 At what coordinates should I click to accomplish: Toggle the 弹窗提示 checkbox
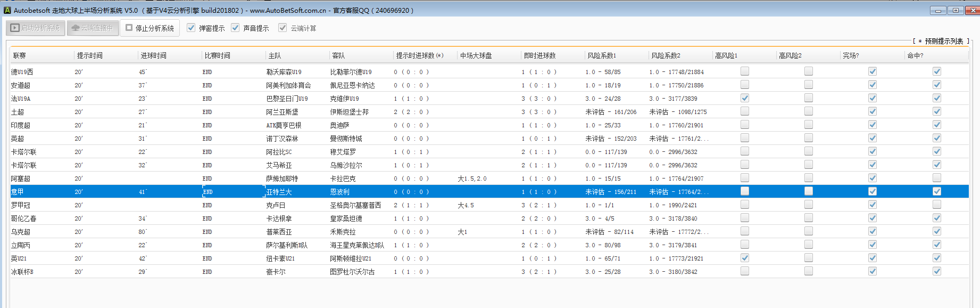click(x=191, y=28)
